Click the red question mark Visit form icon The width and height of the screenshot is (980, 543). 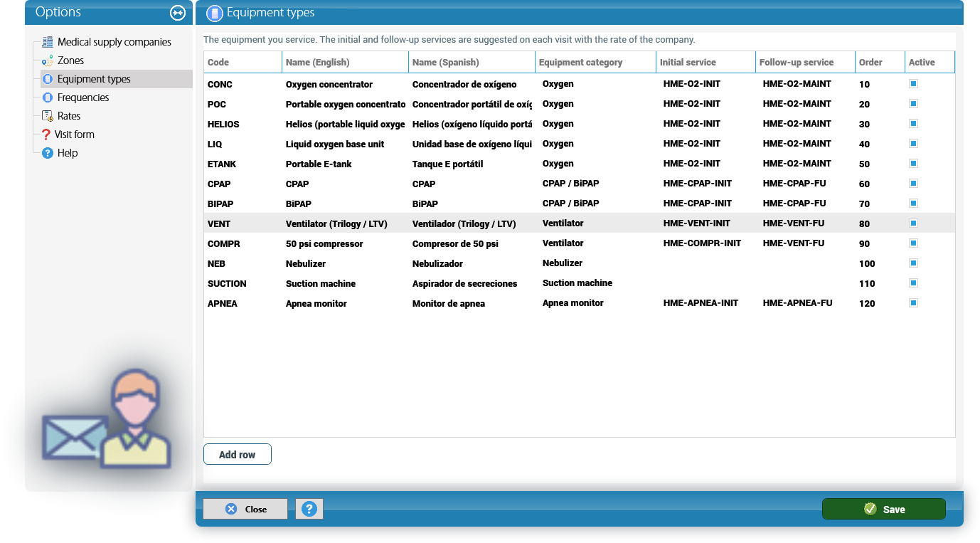pyautogui.click(x=46, y=135)
